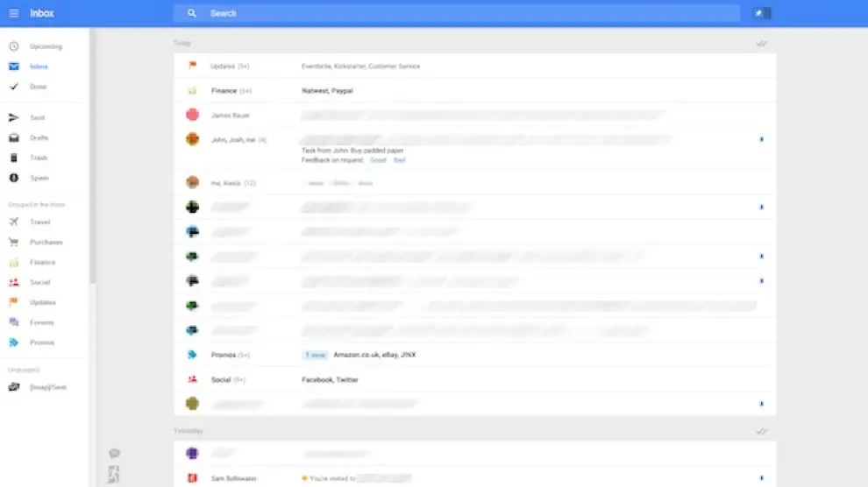Screen dimensions: 868x487
Task: Mark all Yesterday emails as done
Action: pyautogui.click(x=761, y=432)
